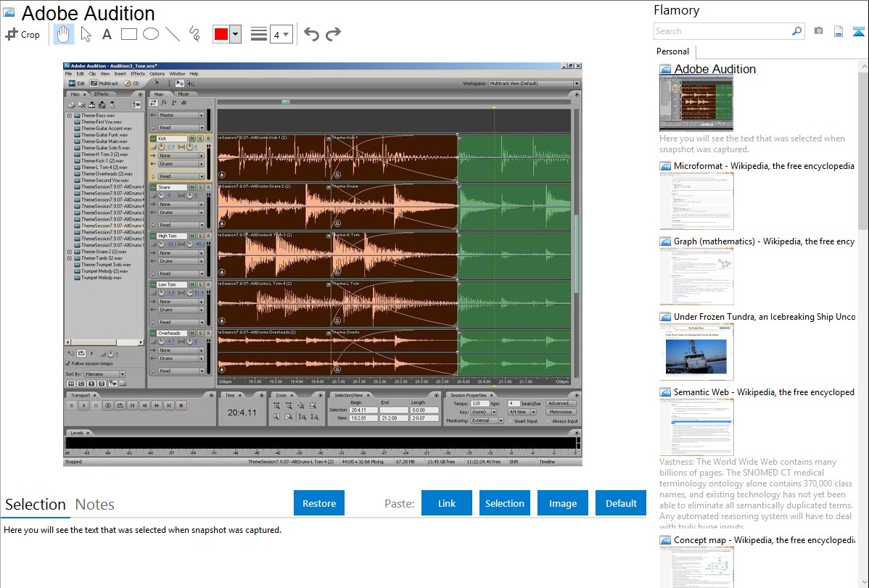Show the fx section in Main panel
This screenshot has width=869, height=588.
click(164, 102)
